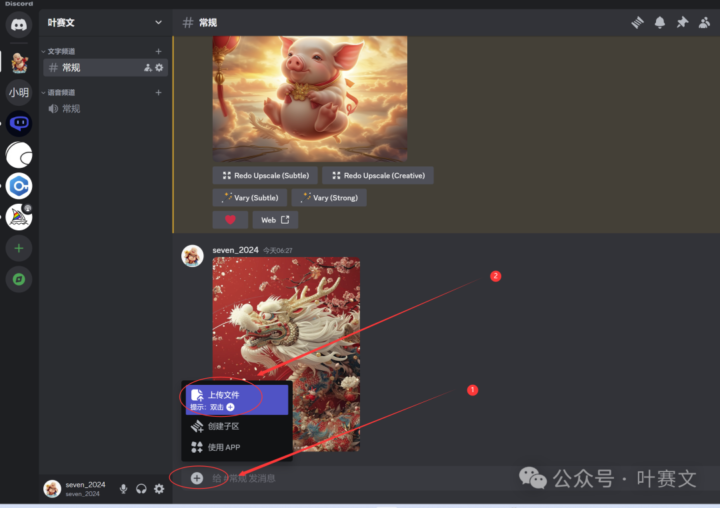
Task: Click Redo Upscale (Subtle) button
Action: pos(266,175)
